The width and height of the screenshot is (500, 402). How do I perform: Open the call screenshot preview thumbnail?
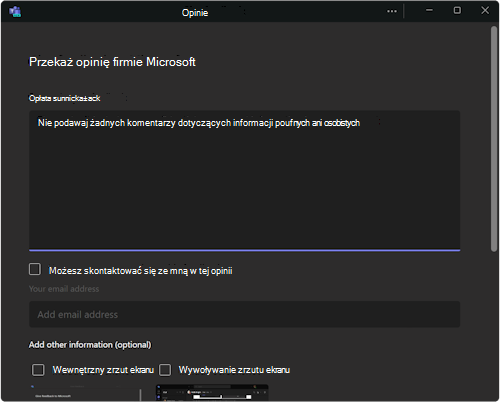(x=212, y=393)
